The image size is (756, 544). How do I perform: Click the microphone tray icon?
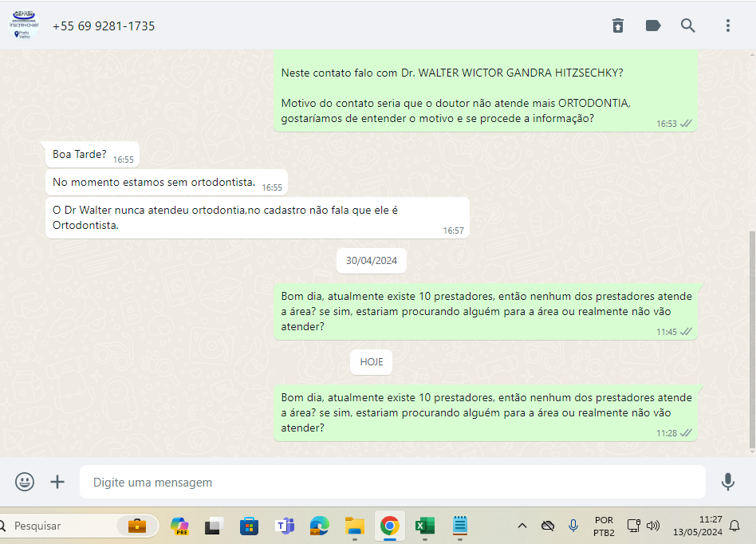[573, 526]
